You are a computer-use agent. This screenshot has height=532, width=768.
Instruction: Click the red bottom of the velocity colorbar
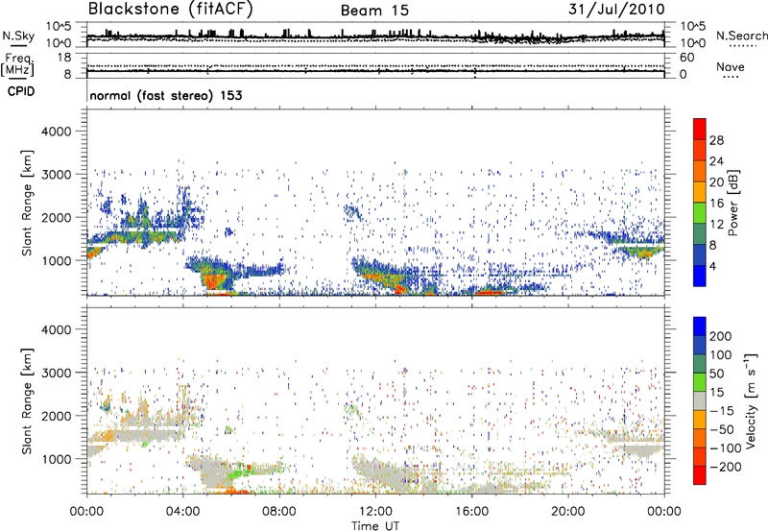[x=700, y=475]
